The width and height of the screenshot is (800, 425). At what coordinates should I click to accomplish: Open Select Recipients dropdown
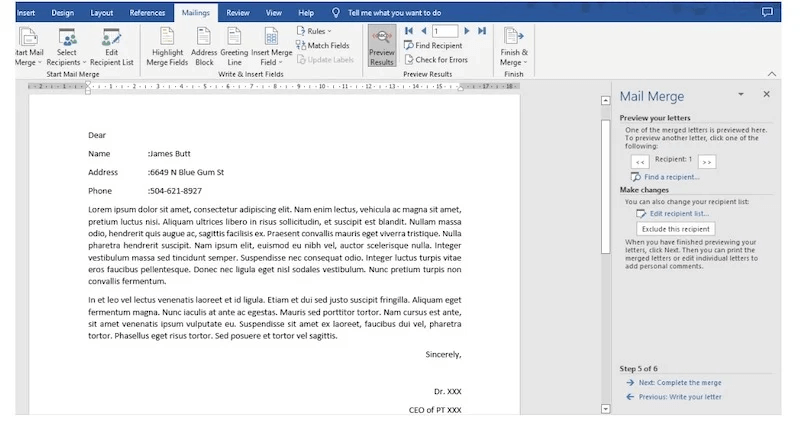[x=66, y=47]
